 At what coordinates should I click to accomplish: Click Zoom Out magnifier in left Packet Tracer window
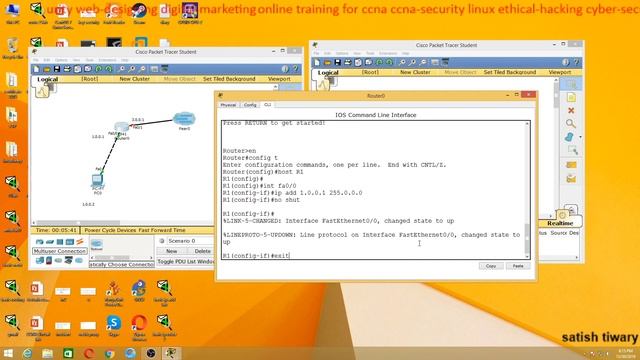point(142,69)
